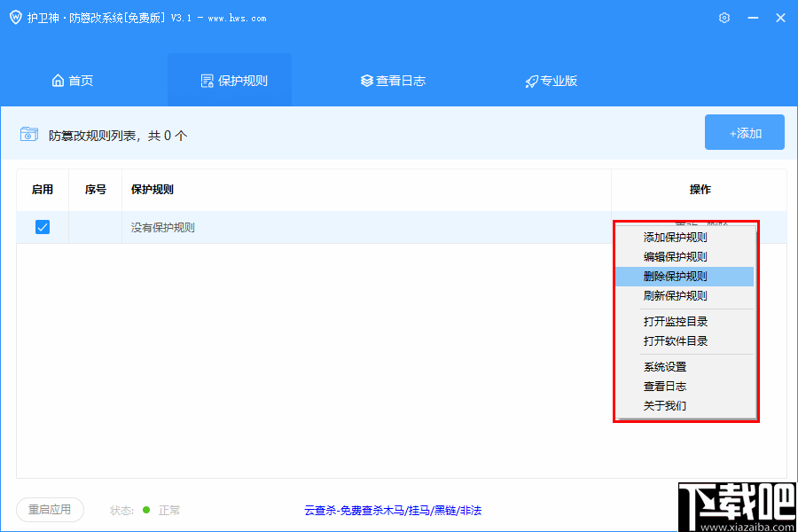Screen dimensions: 798x532
Task: Click the stacked-layers icon on the 查看日志 tab
Action: coord(366,80)
